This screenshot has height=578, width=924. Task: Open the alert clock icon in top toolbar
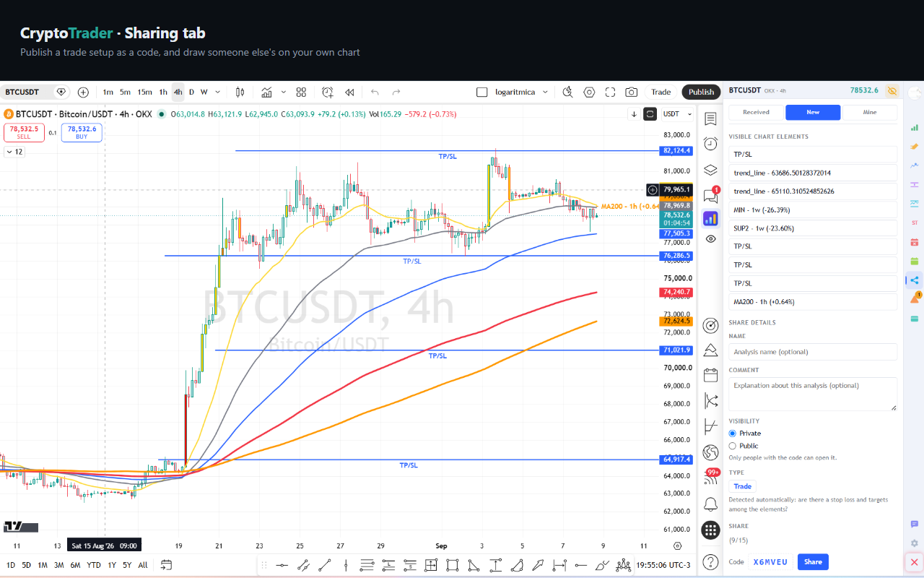[328, 92]
